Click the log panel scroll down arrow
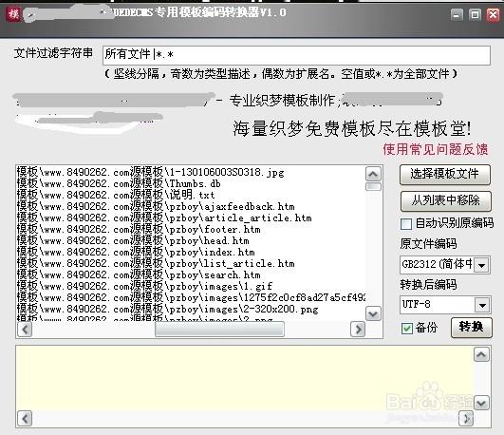Screen dimensions: 504x435 point(481,403)
